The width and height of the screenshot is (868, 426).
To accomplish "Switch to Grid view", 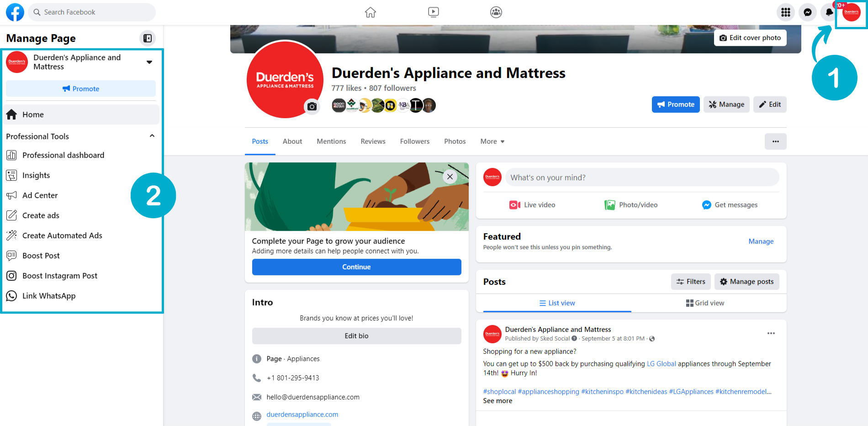I will coord(705,303).
